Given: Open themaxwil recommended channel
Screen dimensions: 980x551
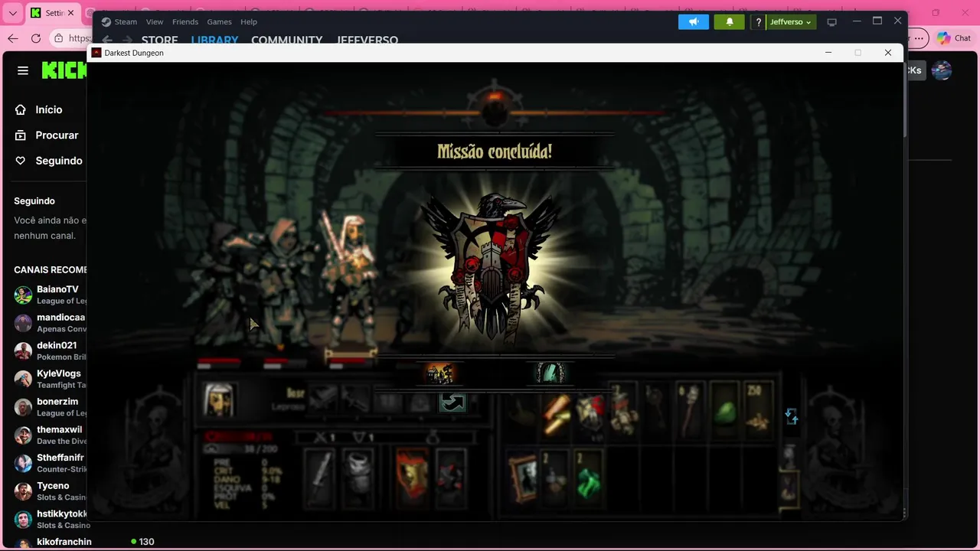Looking at the screenshot, I should coord(50,435).
